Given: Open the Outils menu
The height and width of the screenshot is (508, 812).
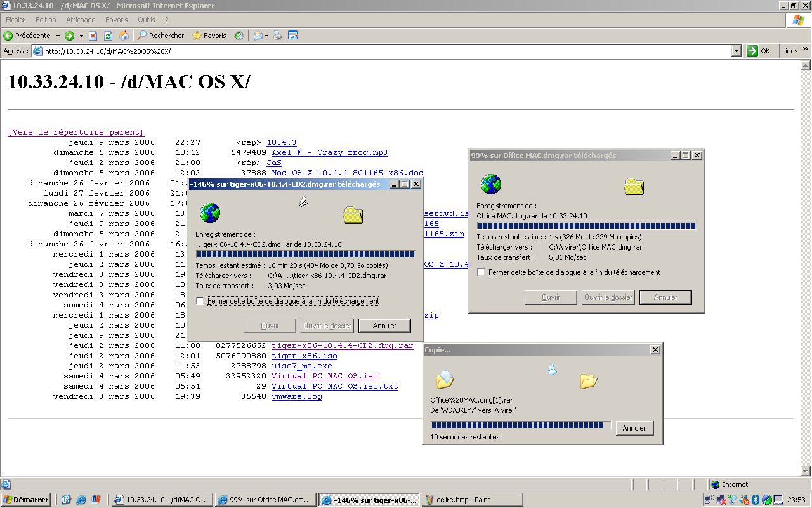Looking at the screenshot, I should (146, 20).
